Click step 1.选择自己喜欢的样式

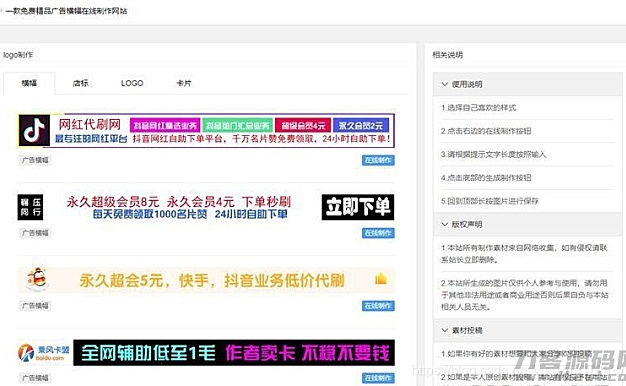coord(478,108)
